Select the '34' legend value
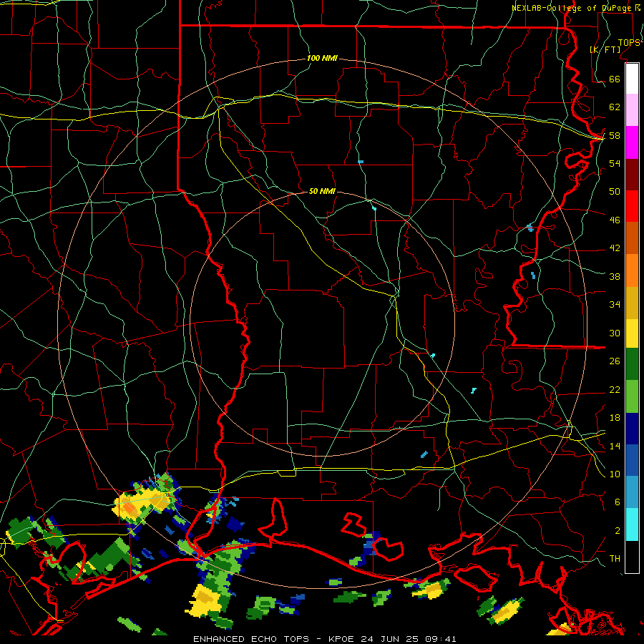644x644 pixels. 615,305
